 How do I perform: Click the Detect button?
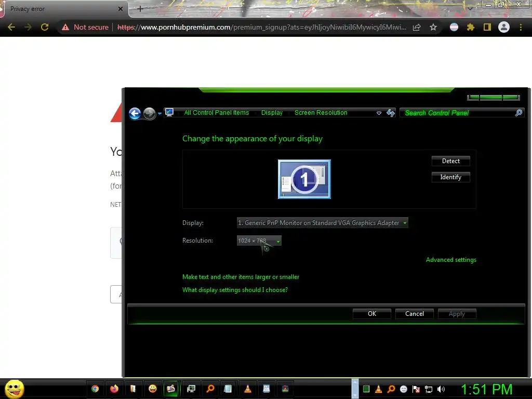point(450,161)
